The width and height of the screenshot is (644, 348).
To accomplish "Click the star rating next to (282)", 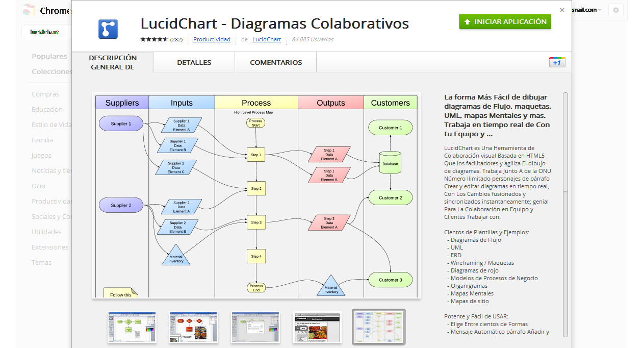I will point(153,38).
